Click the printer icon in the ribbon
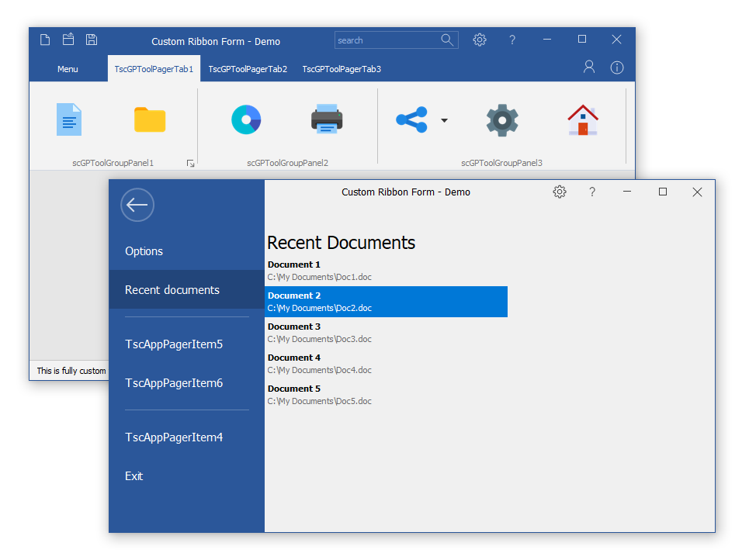Viewport: 749px width, 560px height. point(327,119)
